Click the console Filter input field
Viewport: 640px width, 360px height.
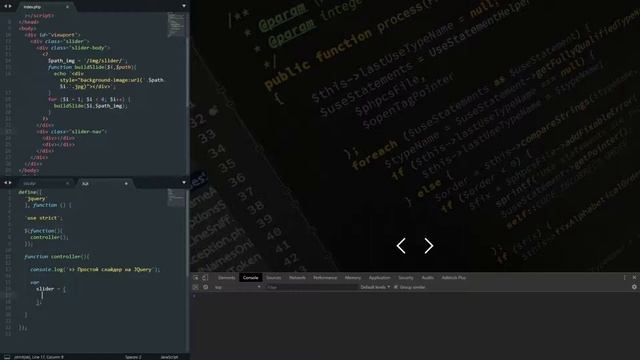pyautogui.click(x=311, y=287)
